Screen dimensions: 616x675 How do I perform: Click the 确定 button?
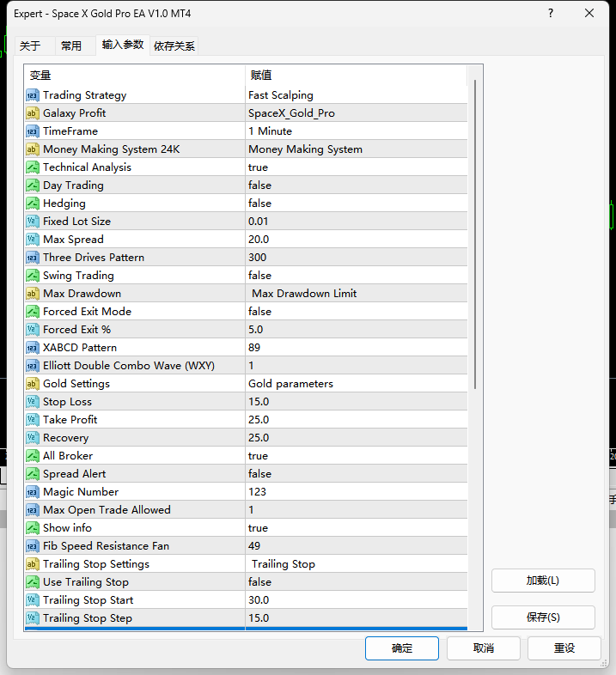click(402, 648)
